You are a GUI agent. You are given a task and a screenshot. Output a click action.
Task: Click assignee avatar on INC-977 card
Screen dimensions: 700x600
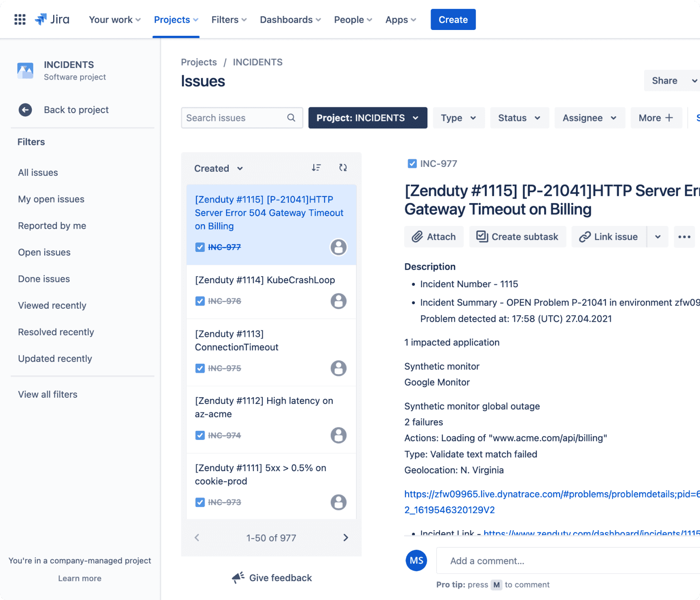tap(339, 247)
